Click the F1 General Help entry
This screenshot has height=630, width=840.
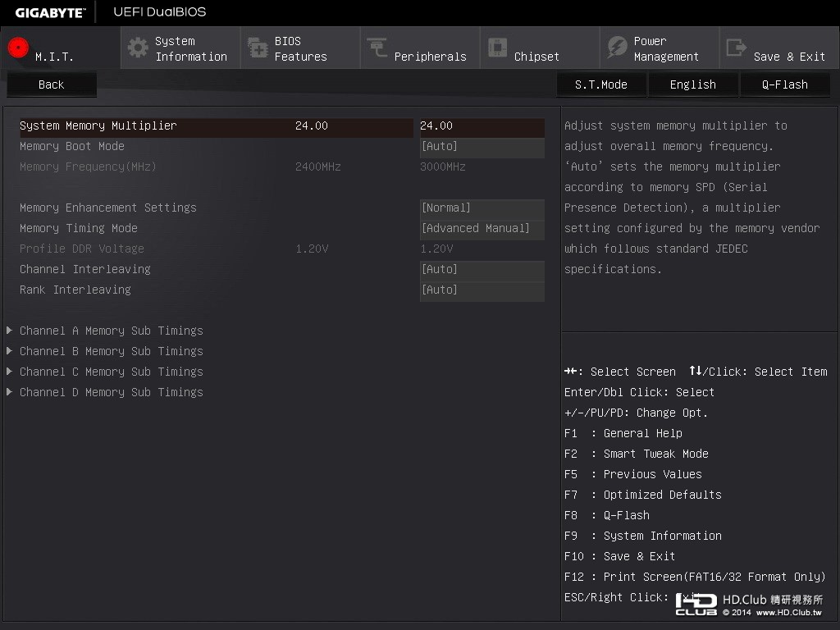tap(623, 433)
